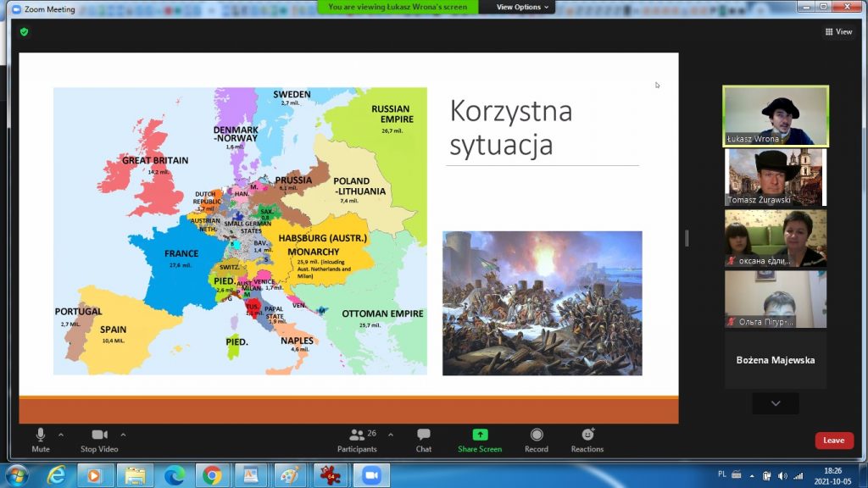Screen dimensions: 868x488
Task: Expand video options arrow beside Stop Video
Action: (124, 435)
